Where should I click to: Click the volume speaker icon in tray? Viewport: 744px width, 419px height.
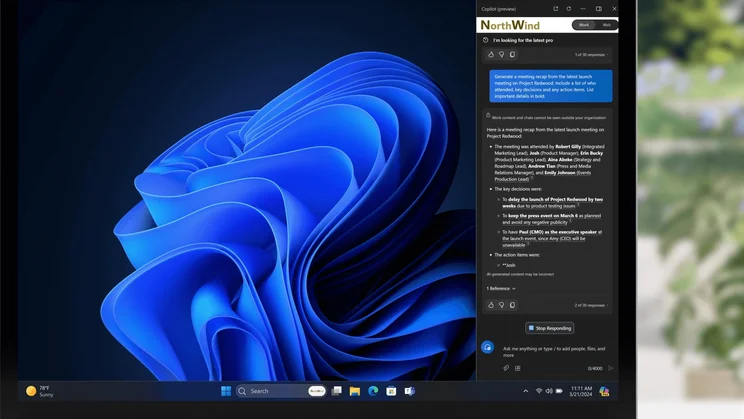click(549, 391)
